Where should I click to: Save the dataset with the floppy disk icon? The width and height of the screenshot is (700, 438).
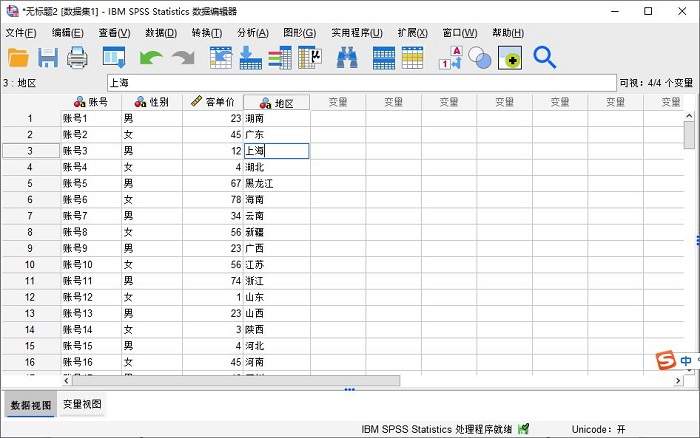(48, 58)
